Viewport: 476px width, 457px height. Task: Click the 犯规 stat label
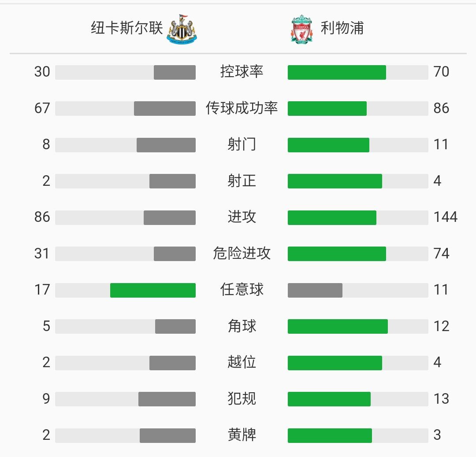(x=242, y=398)
